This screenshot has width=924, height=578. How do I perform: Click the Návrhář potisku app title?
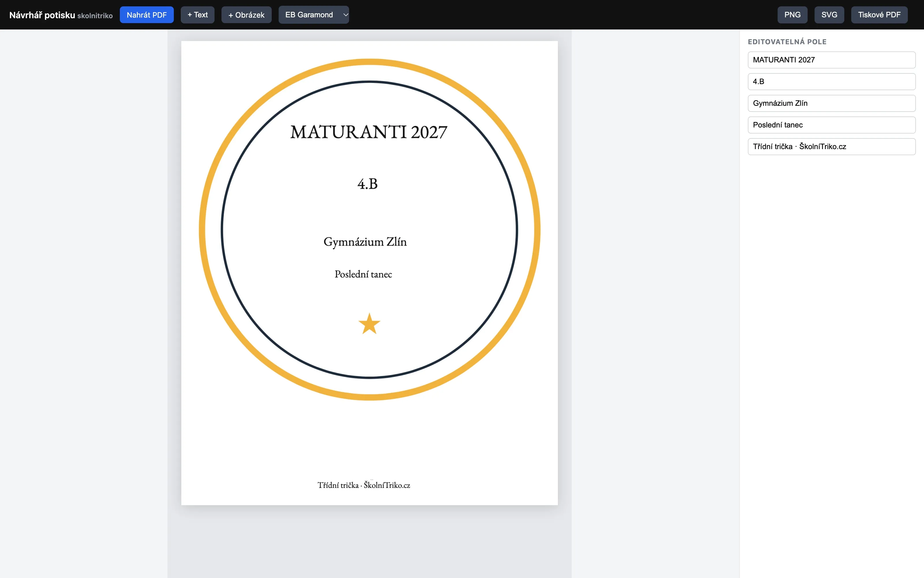[x=42, y=15]
